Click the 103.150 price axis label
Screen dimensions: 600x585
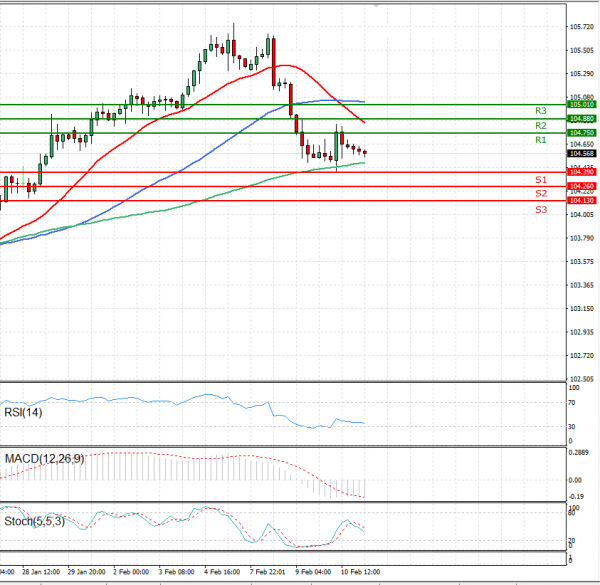(582, 309)
